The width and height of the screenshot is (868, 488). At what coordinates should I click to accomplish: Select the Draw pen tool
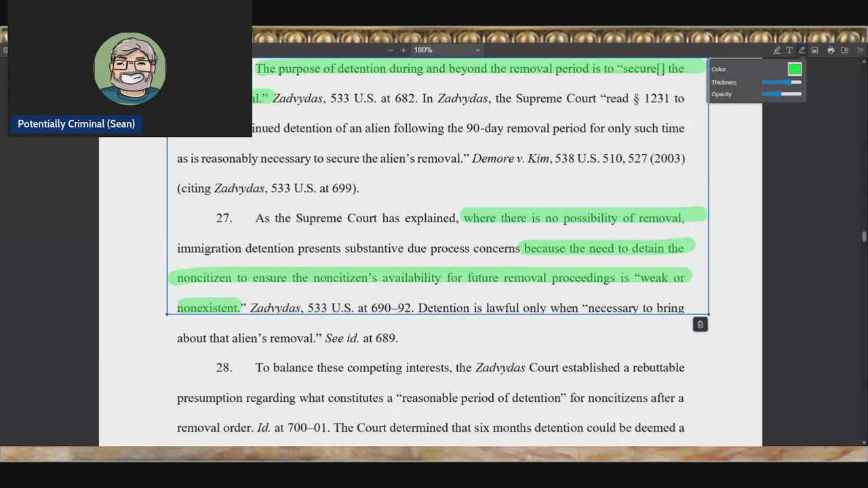(x=802, y=50)
